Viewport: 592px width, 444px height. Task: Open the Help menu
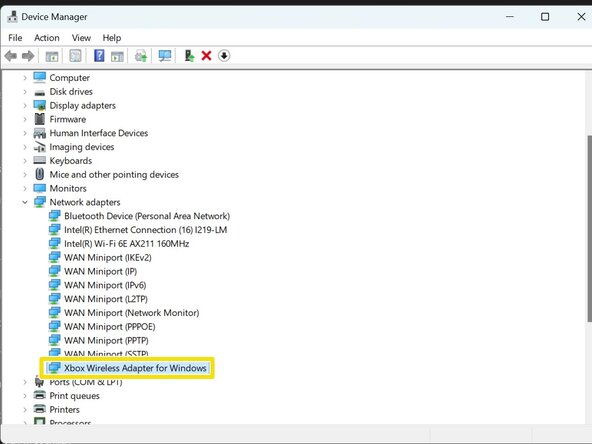[x=112, y=38]
